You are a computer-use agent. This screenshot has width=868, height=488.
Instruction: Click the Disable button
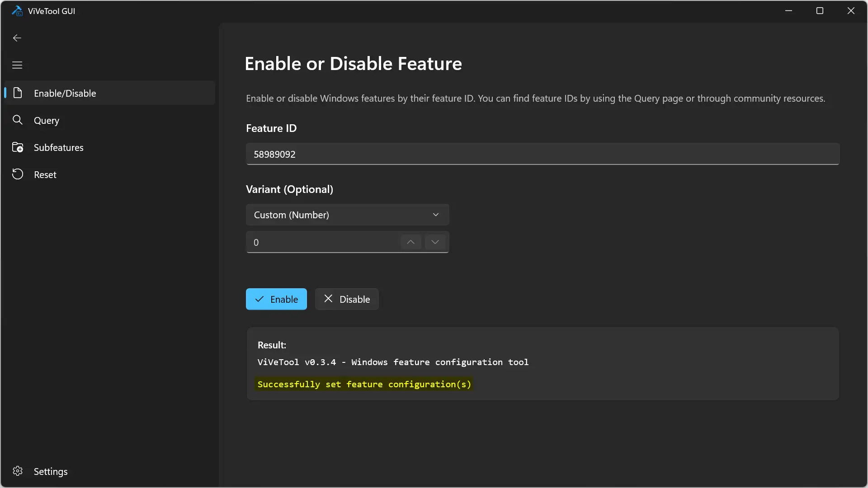click(x=347, y=299)
